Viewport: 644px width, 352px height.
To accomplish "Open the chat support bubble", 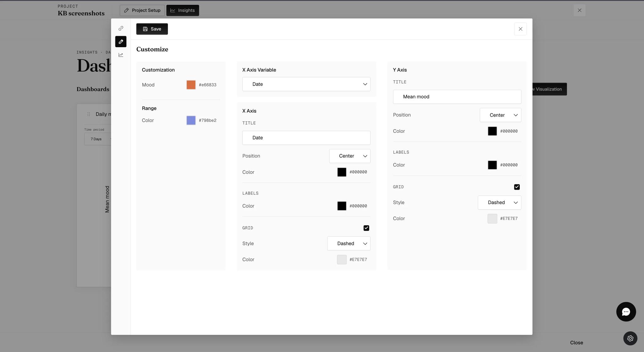I will coord(626,312).
